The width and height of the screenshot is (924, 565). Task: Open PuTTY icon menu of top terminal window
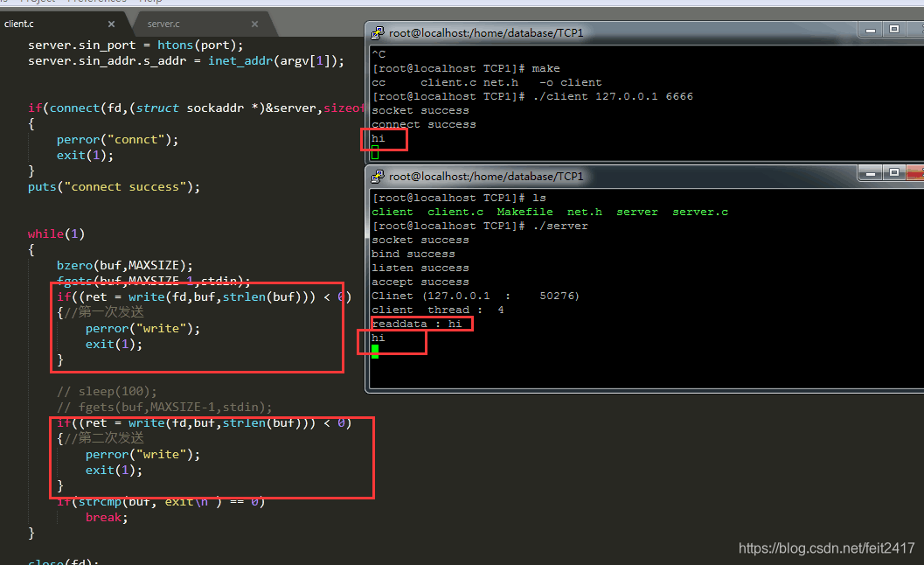[377, 33]
